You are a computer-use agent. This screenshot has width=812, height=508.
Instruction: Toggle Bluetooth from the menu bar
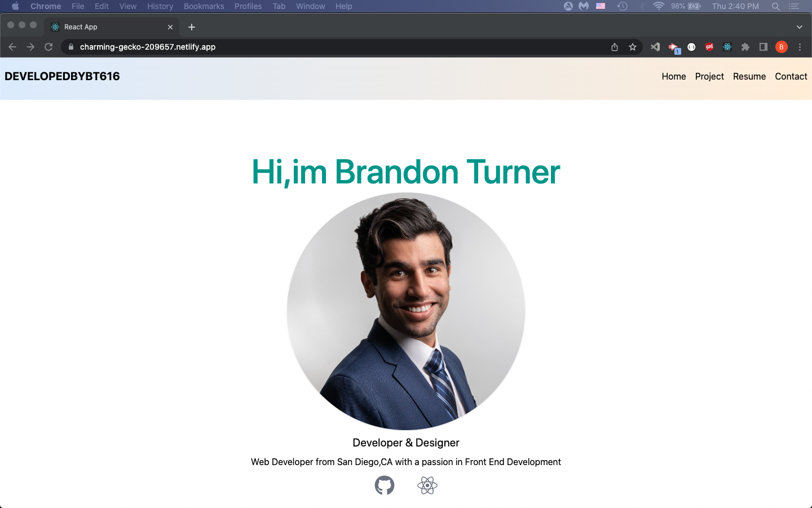(x=641, y=6)
